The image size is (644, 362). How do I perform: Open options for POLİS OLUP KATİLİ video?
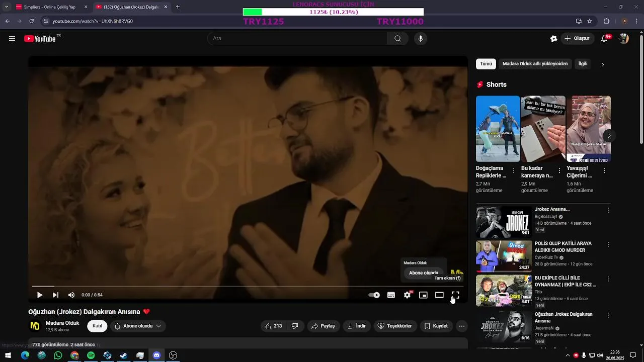pos(608,244)
